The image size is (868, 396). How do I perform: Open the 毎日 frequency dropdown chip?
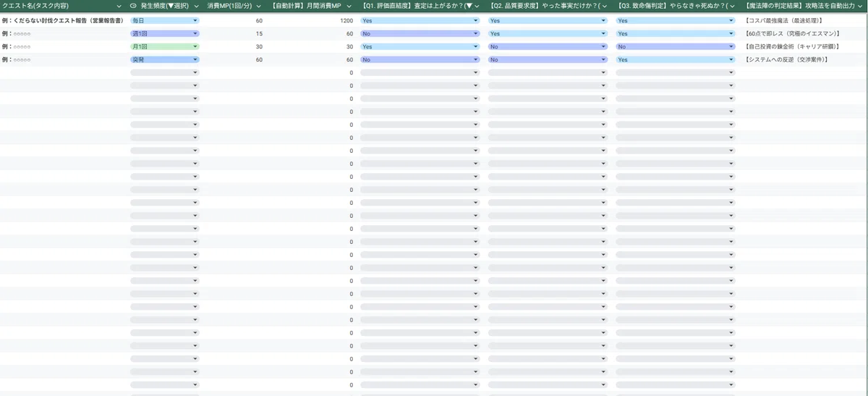(x=165, y=20)
